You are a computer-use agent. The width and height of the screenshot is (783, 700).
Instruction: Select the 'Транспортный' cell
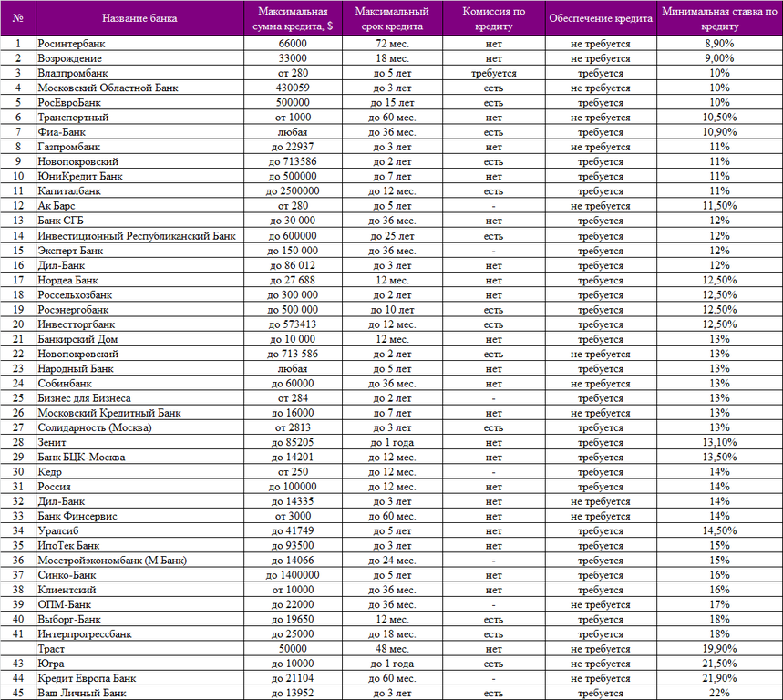point(139,118)
